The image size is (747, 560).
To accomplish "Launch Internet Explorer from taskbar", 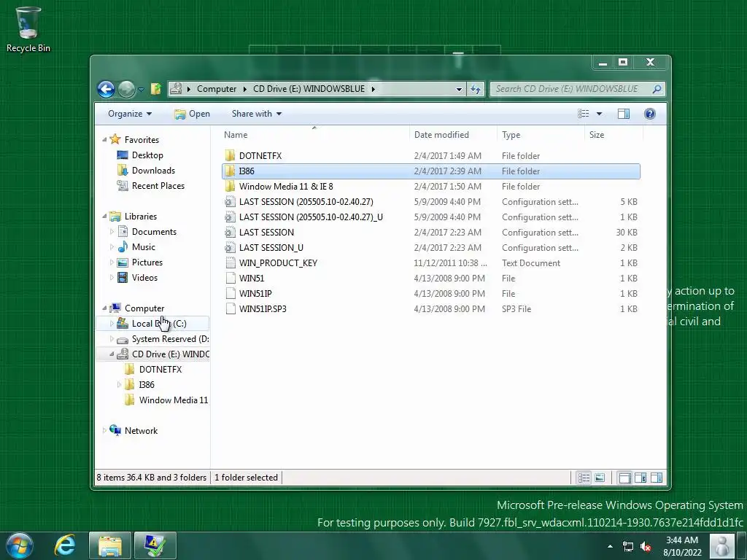I will pos(65,545).
